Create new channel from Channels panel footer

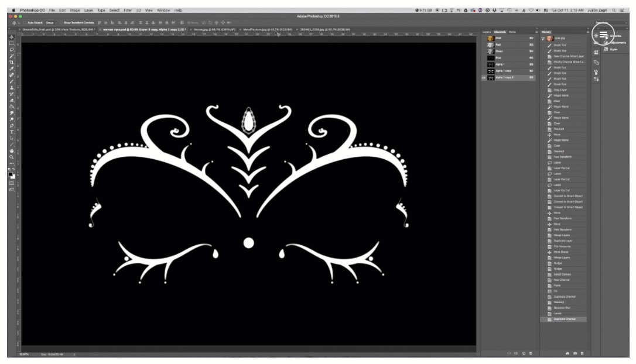coord(524,353)
